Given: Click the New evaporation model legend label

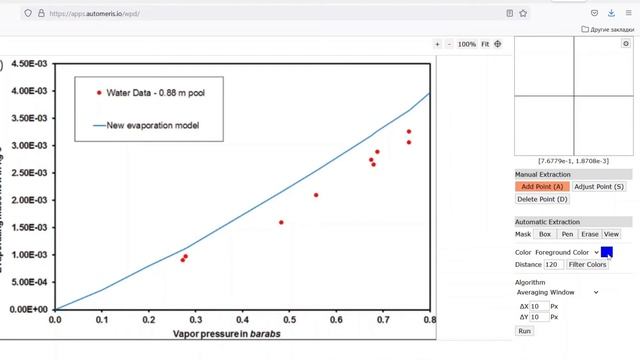Looking at the screenshot, I should [153, 125].
